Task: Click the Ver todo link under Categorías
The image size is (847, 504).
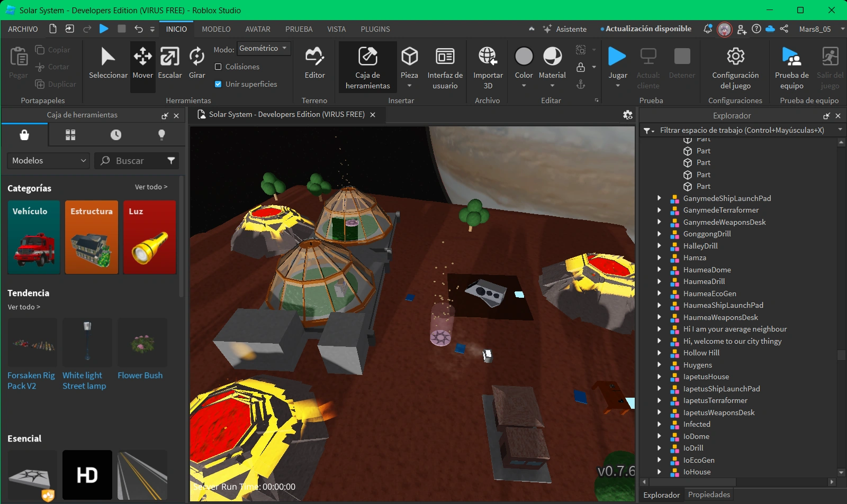Action: coord(151,187)
